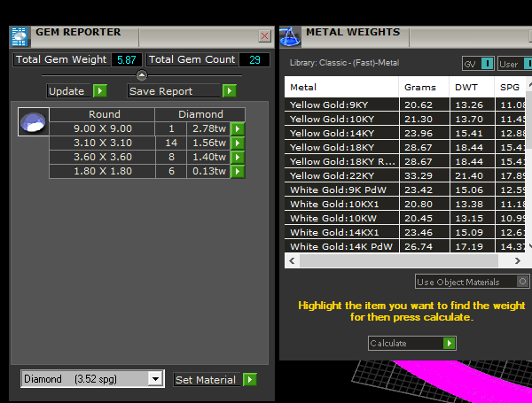This screenshot has width=532, height=403.
Task: Open the Diamond material dropdown
Action: click(156, 379)
